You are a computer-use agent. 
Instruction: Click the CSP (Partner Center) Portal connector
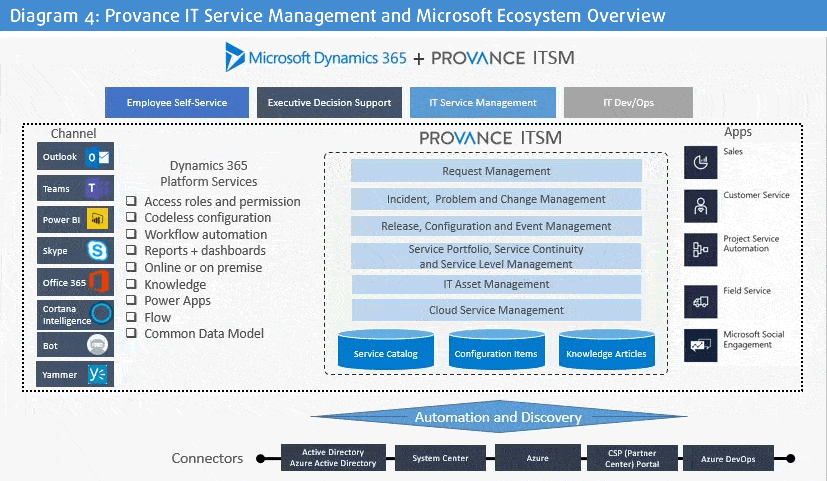632,458
